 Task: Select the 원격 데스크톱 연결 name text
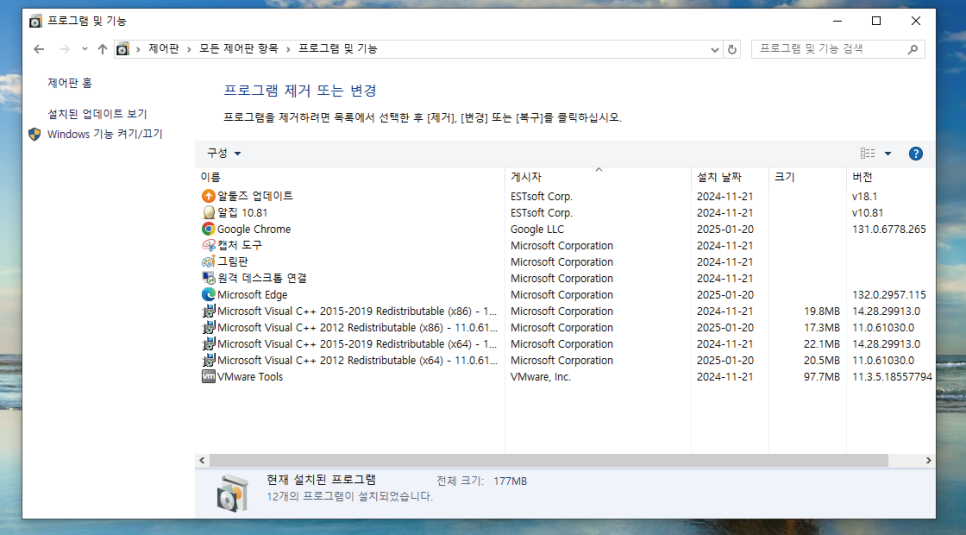tap(262, 278)
